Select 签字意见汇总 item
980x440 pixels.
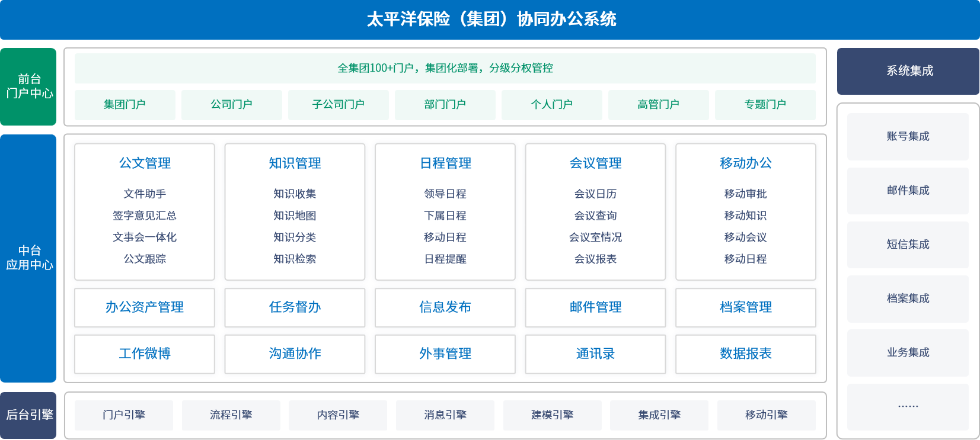coord(145,216)
